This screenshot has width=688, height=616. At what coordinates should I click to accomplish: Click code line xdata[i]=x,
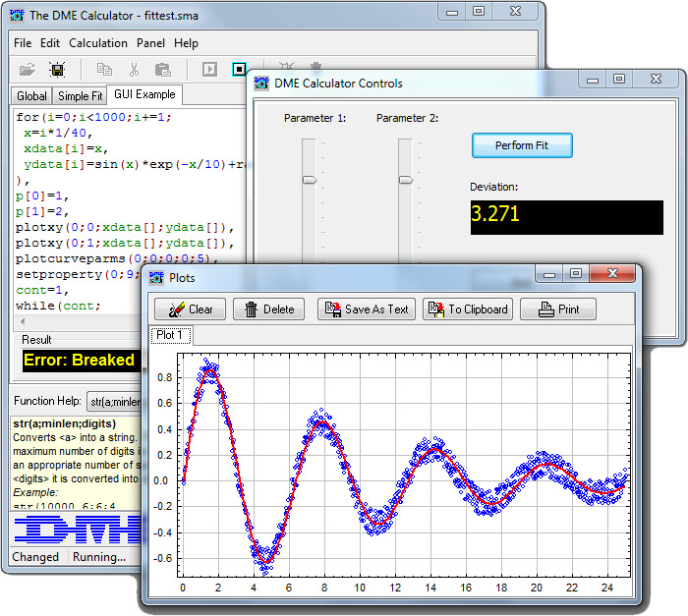pos(66,148)
